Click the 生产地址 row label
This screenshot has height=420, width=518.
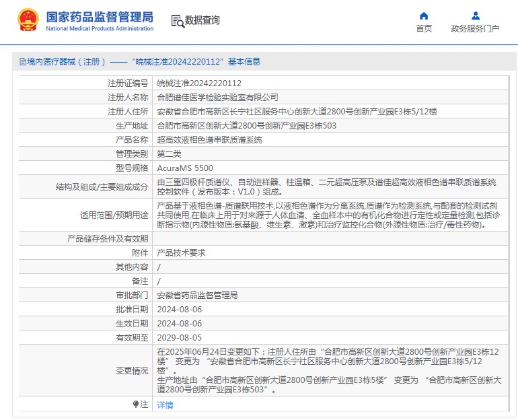tap(132, 126)
